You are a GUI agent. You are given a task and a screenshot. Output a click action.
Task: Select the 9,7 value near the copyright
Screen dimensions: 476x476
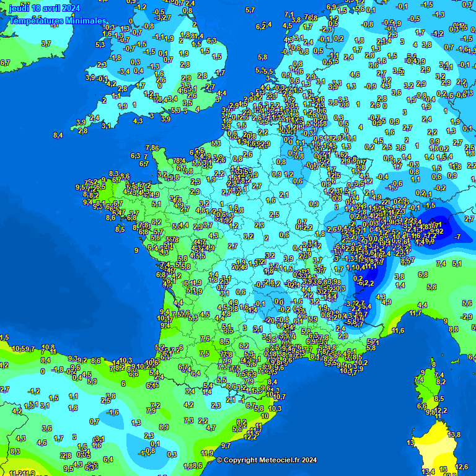pos(226,446)
